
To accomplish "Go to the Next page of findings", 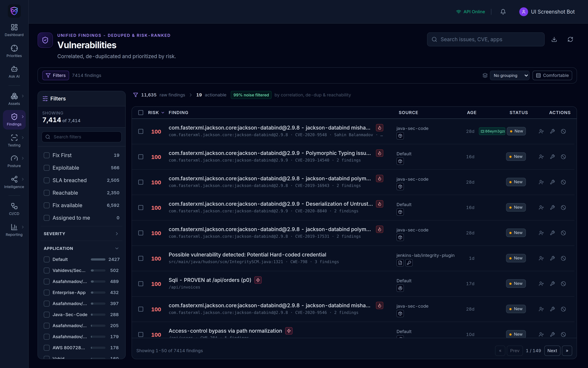I will (x=552, y=351).
